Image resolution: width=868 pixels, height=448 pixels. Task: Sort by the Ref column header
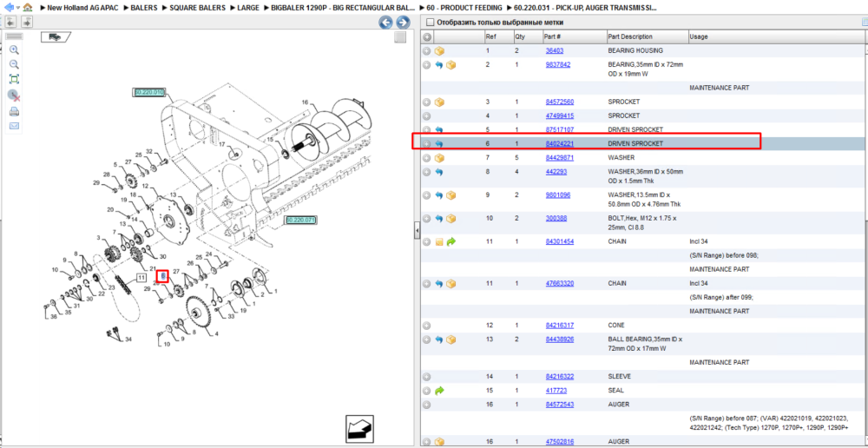490,37
